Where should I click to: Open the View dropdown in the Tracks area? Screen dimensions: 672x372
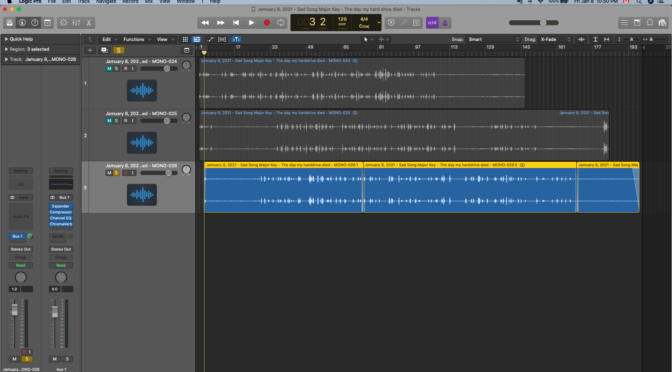click(x=165, y=39)
